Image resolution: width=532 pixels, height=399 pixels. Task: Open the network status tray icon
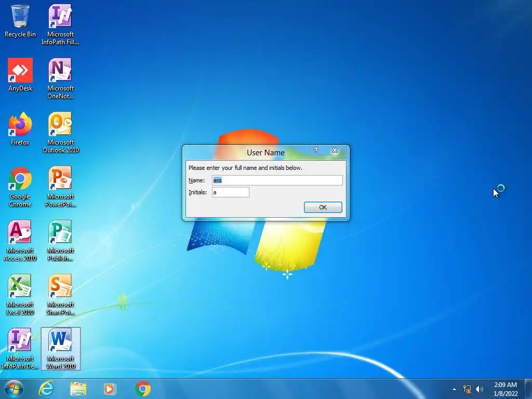467,389
